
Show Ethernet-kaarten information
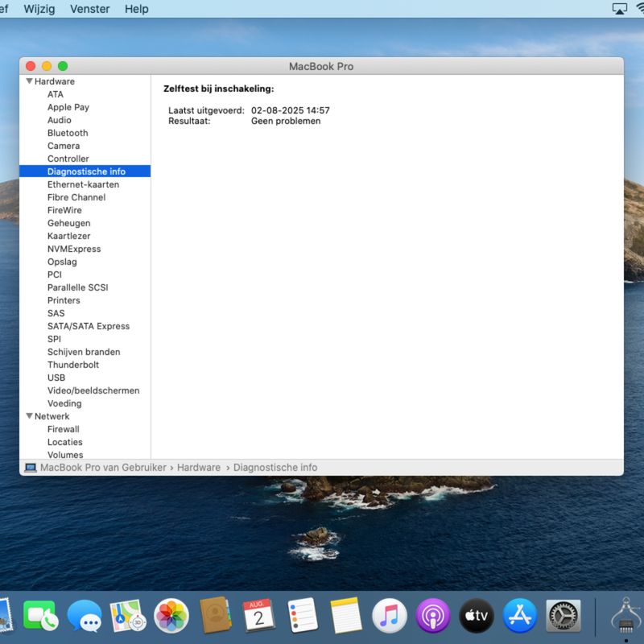coord(85,184)
